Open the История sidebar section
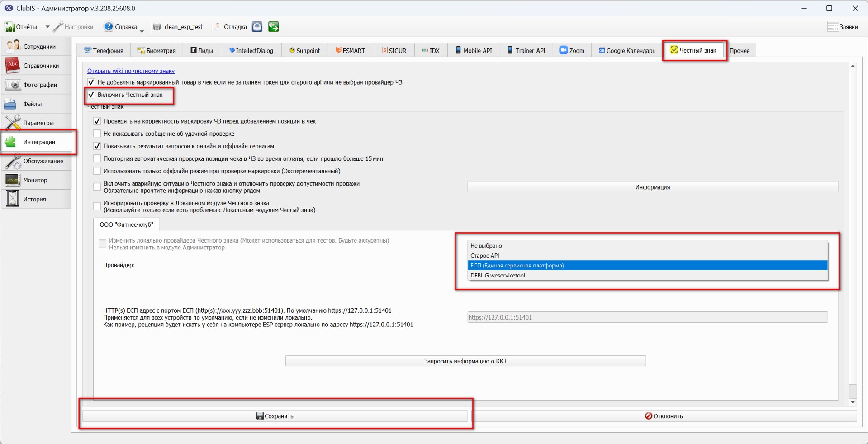The height and width of the screenshot is (444, 868). (x=37, y=199)
